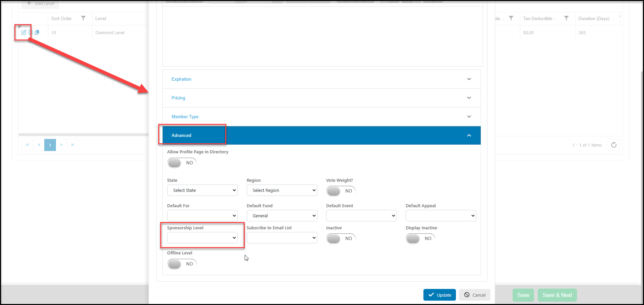Open the Subscribe to Email List dropdown
Viewport: 644px width, 305px height.
click(x=282, y=238)
